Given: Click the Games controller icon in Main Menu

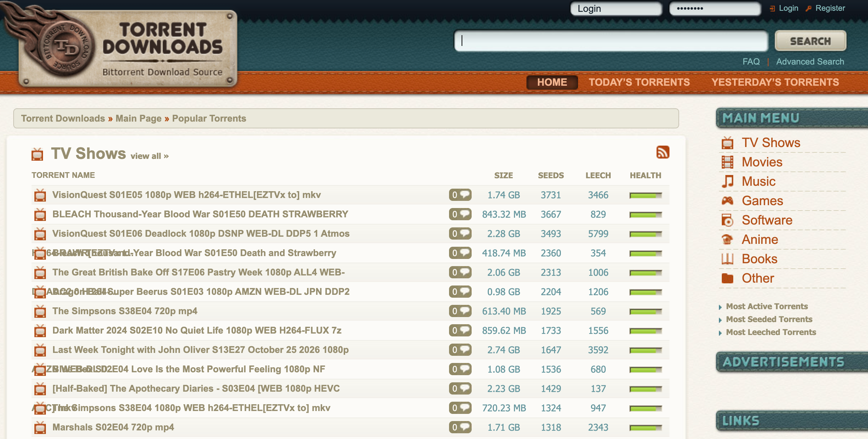Looking at the screenshot, I should [x=727, y=201].
